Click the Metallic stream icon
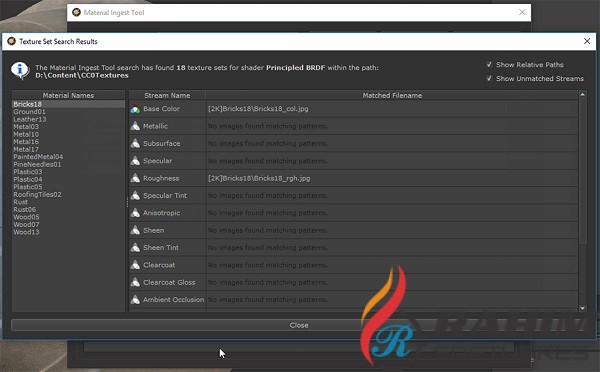The image size is (600, 372). coord(135,126)
